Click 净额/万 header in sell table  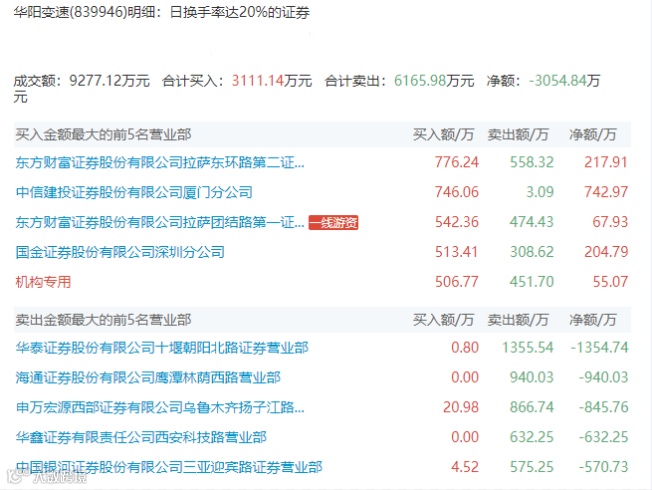click(x=593, y=319)
